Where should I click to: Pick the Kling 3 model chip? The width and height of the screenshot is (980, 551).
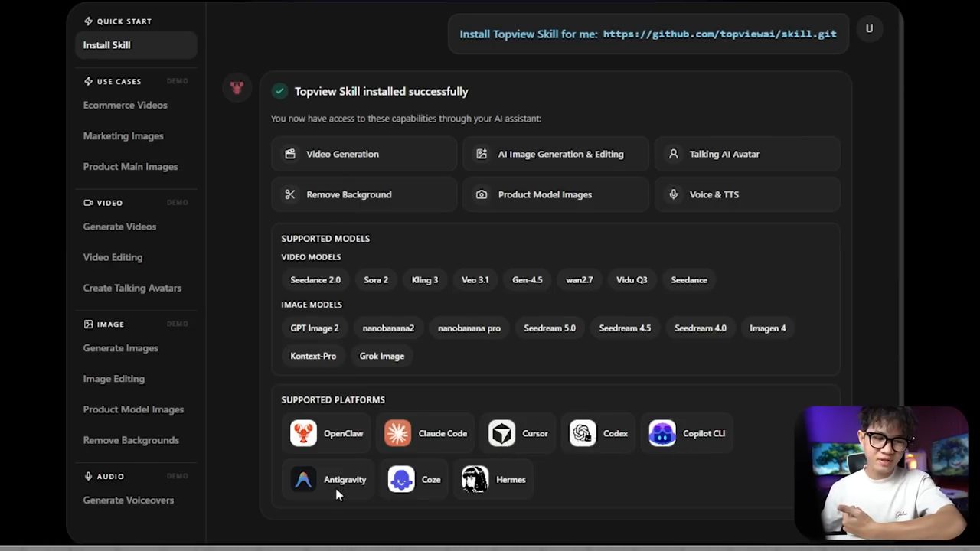(x=425, y=280)
